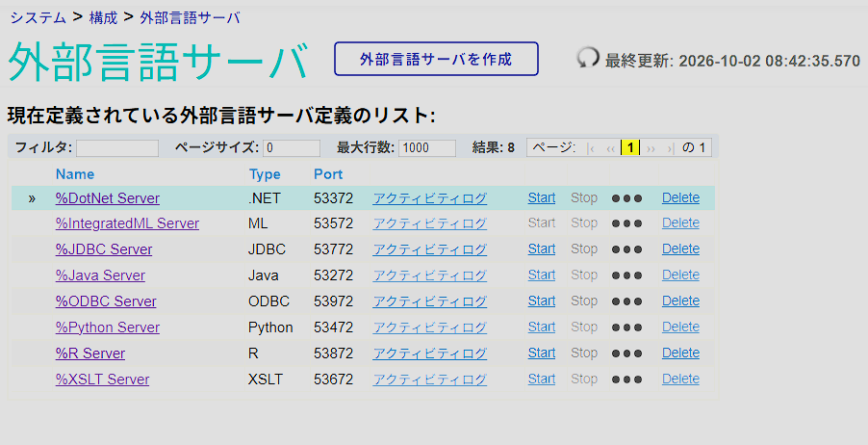Delete the %Java Server definition
This screenshot has height=445, width=868.
[681, 275]
